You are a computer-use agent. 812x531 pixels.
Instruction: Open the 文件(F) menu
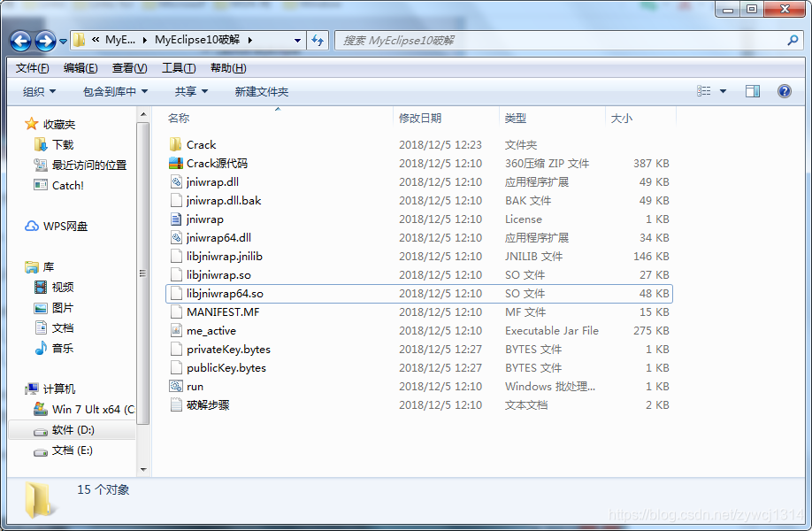point(32,68)
